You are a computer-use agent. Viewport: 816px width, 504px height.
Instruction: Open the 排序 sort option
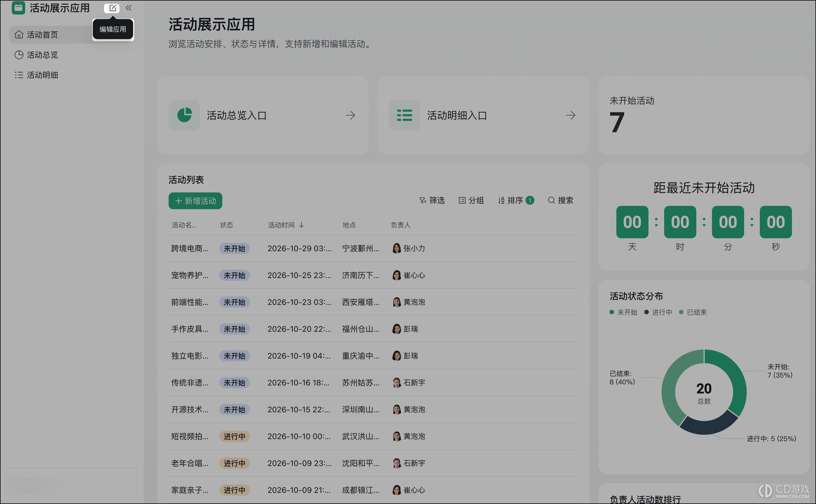point(516,200)
